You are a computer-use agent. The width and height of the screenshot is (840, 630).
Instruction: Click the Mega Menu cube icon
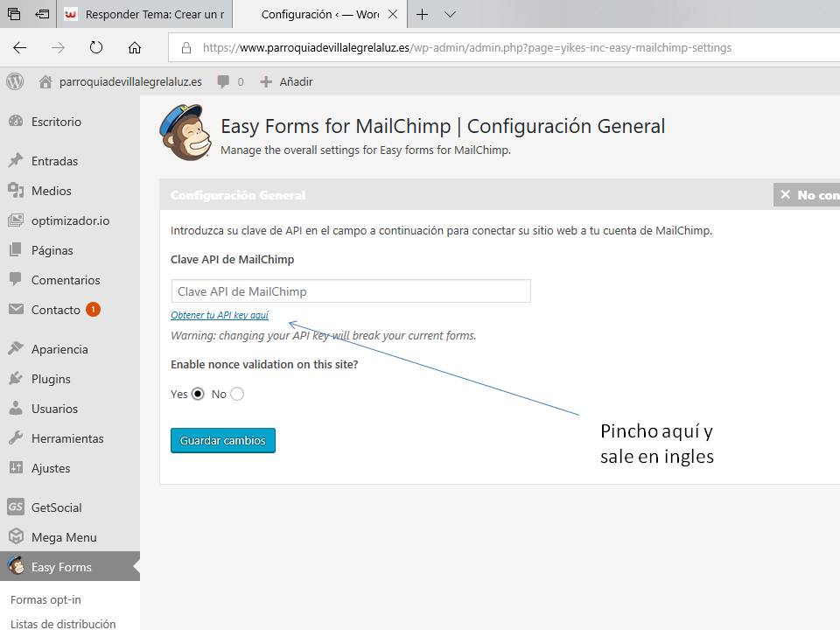point(16,536)
